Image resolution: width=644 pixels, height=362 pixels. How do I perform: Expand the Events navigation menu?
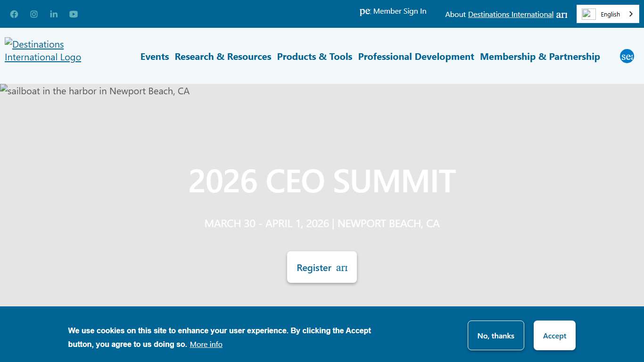coord(155,57)
